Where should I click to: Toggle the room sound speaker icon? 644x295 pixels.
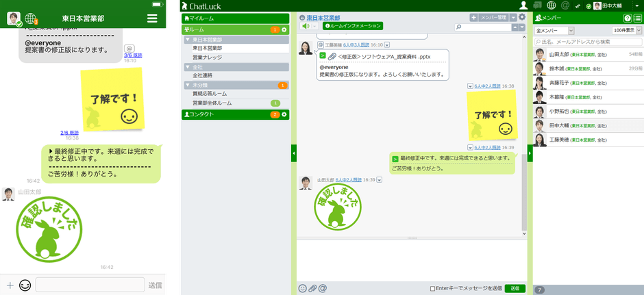coord(306,26)
